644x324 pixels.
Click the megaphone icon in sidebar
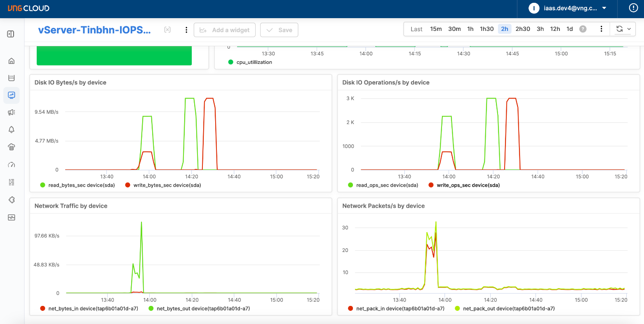tap(12, 112)
